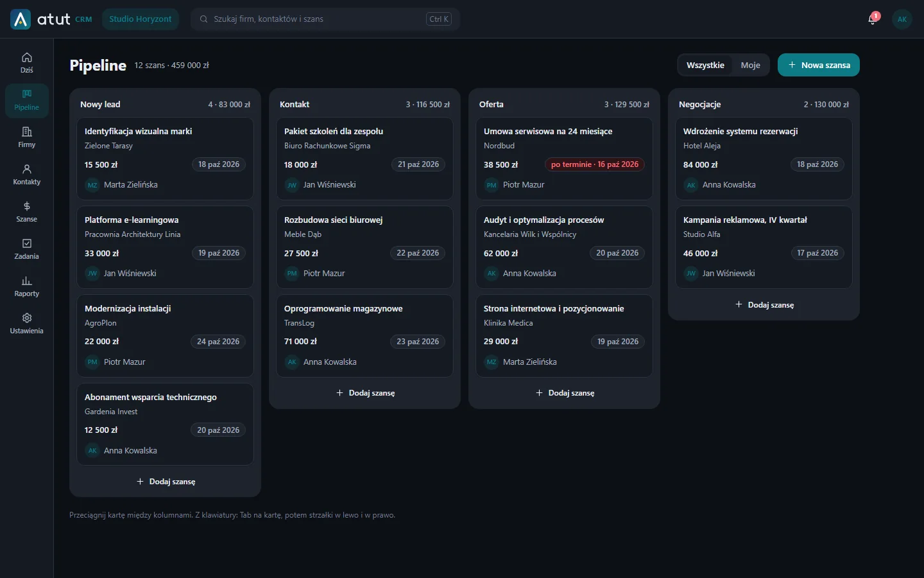Click PM avatar on Rozbudowa sieci biurowej
This screenshot has width=924, height=578.
[292, 274]
